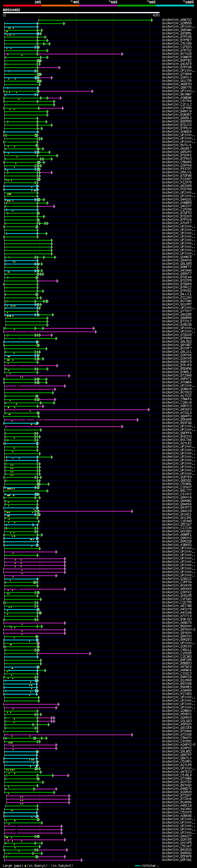Click the cyan ~100% legend segment
Viewport: 197px width, 868px height.
[175, 6]
